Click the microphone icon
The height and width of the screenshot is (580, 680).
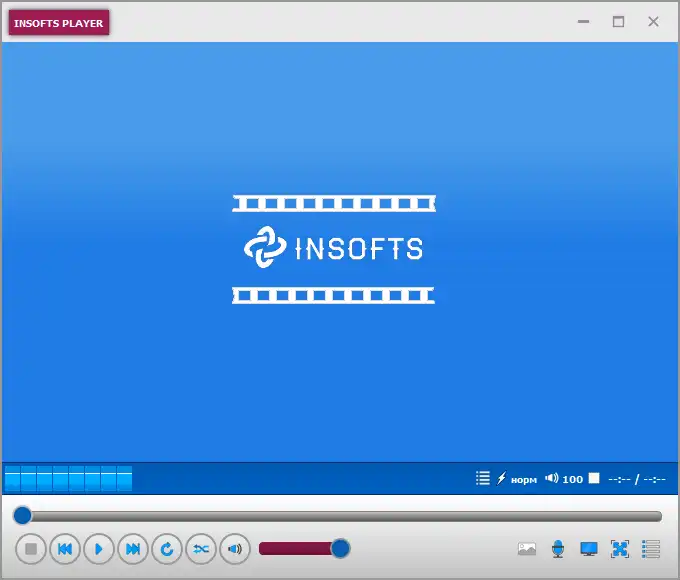point(558,549)
